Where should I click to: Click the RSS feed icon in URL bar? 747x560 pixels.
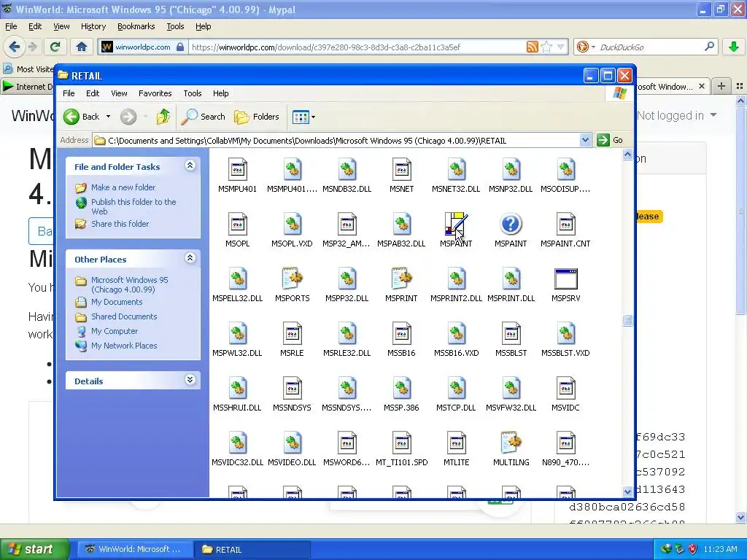tap(532, 47)
